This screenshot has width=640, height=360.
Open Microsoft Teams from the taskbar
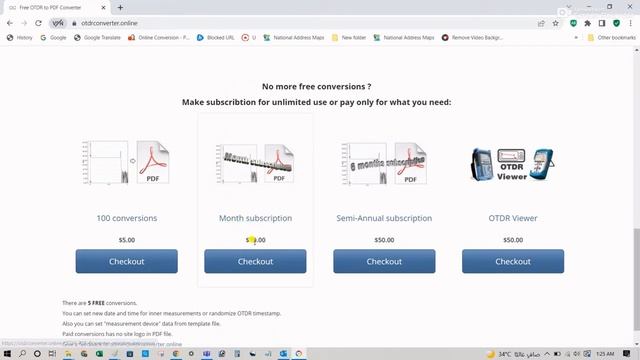207,353
